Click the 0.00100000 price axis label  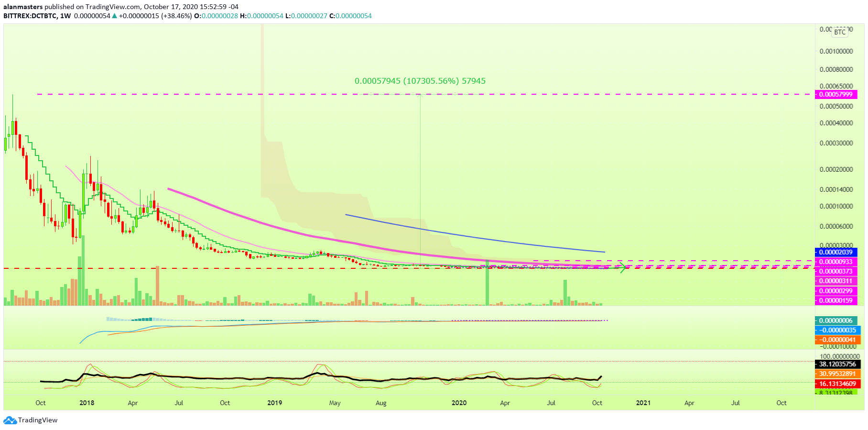836,51
